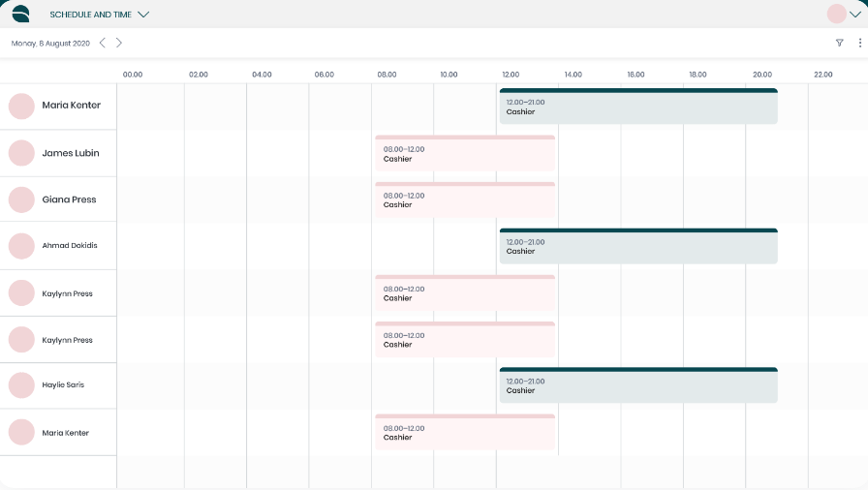Open the three-dot more options menu

[x=859, y=43]
